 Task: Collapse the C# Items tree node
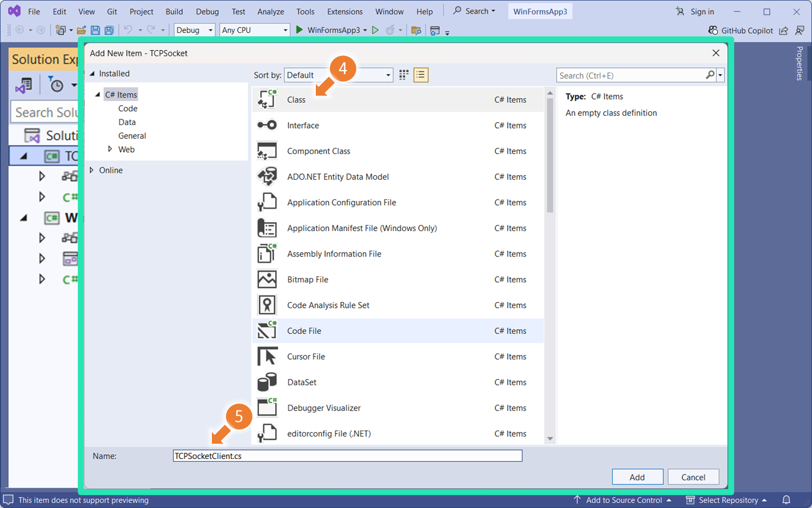click(x=98, y=94)
